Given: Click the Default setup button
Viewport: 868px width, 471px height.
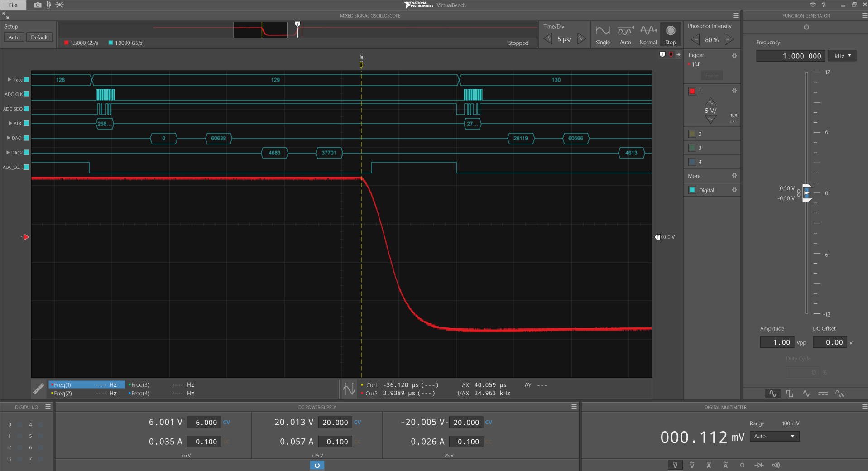Looking at the screenshot, I should tap(39, 38).
